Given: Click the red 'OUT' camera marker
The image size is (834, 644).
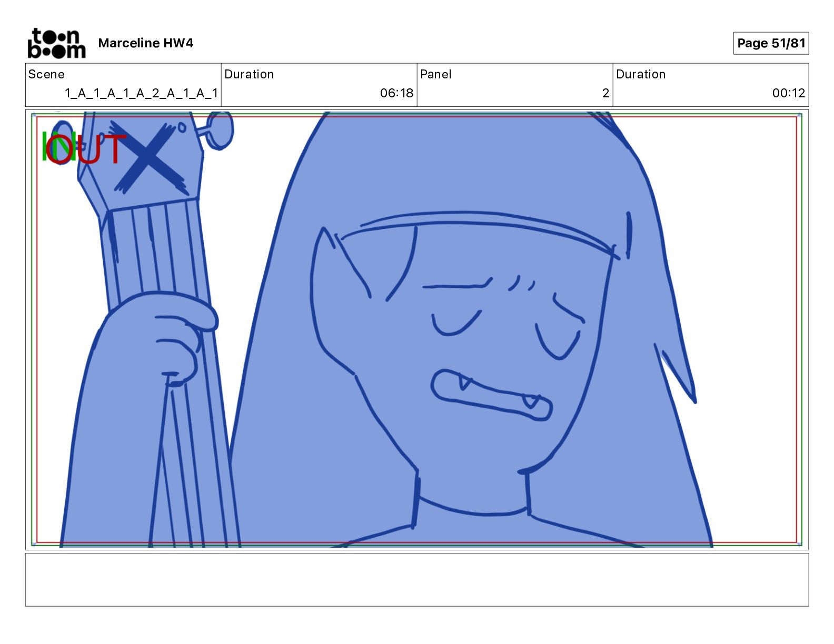Looking at the screenshot, I should (86, 149).
